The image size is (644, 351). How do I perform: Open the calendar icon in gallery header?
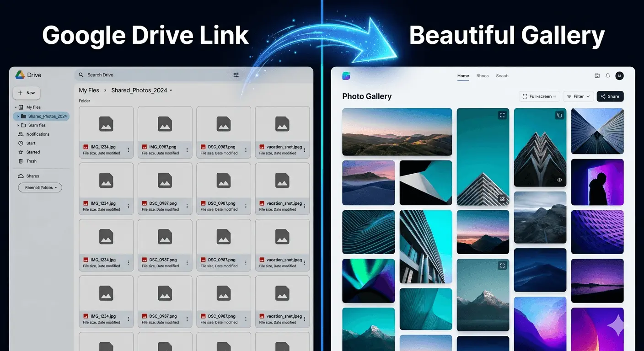(597, 76)
